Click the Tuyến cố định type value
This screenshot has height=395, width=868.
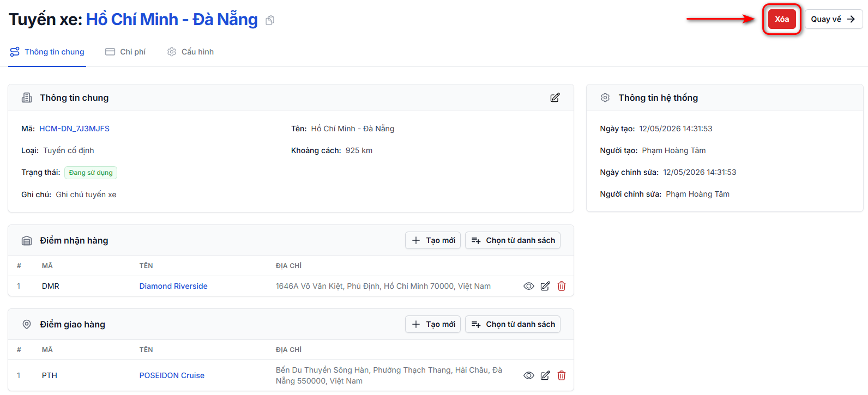point(69,150)
